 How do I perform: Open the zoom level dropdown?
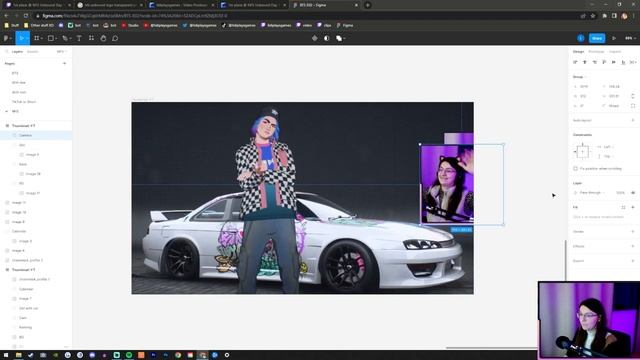point(631,38)
